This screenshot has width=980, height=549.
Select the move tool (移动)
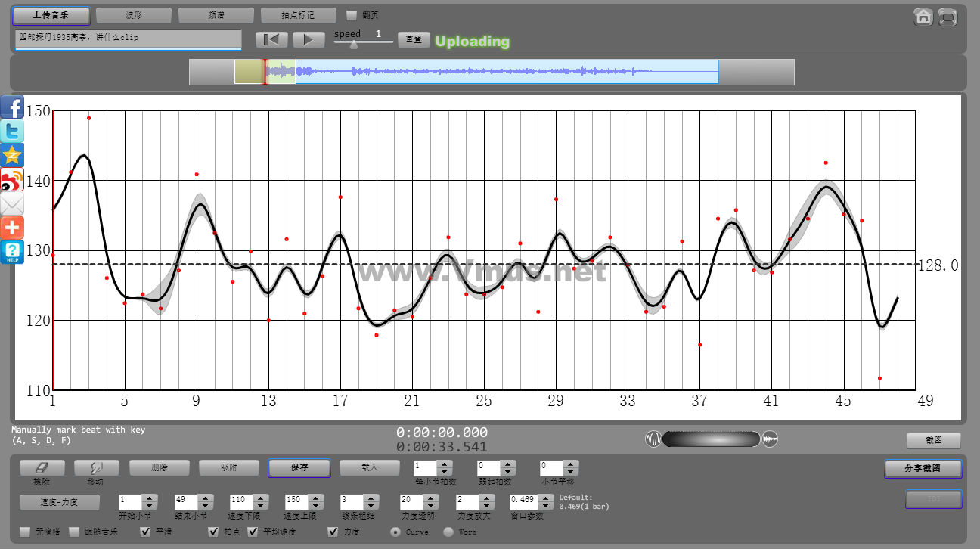click(x=96, y=468)
